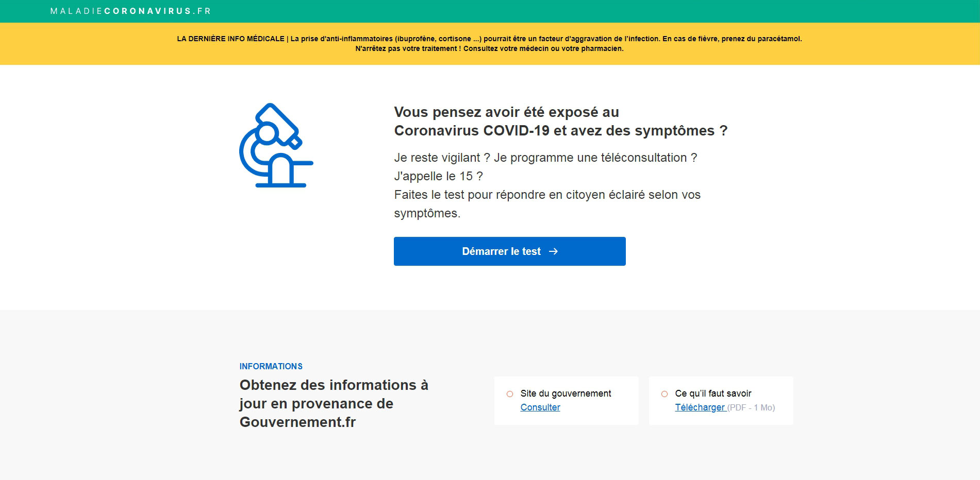Click the 'Obtenez des informations à jour' heading
This screenshot has width=980, height=480.
334,403
